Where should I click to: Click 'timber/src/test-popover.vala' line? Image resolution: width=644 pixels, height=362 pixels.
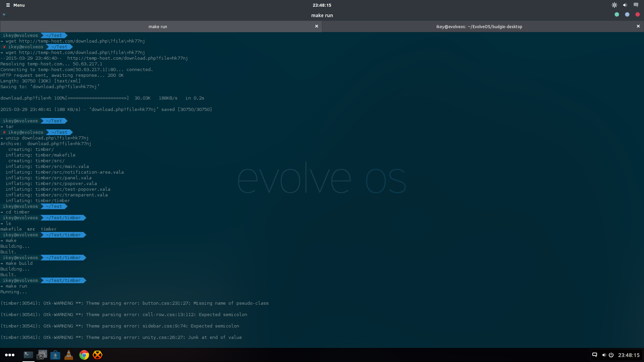pyautogui.click(x=73, y=189)
